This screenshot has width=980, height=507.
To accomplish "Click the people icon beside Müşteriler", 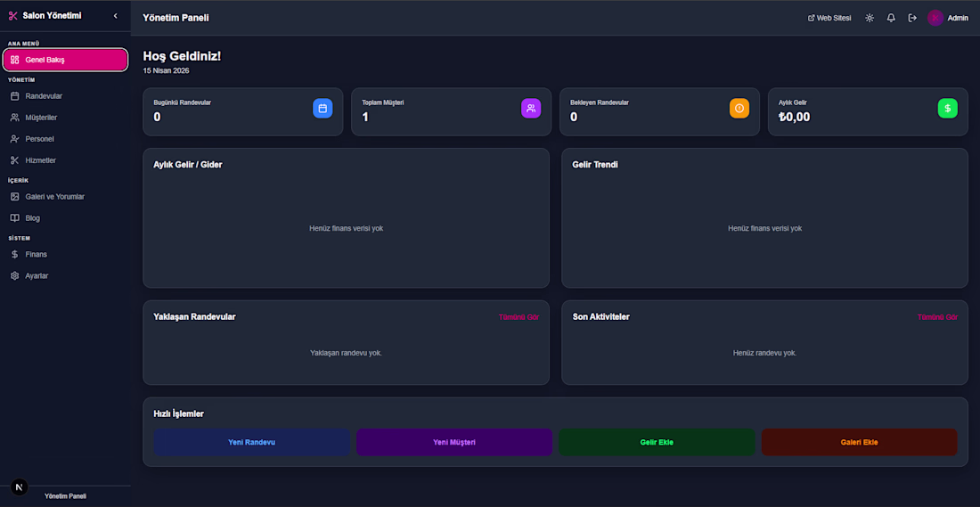I will pos(15,118).
